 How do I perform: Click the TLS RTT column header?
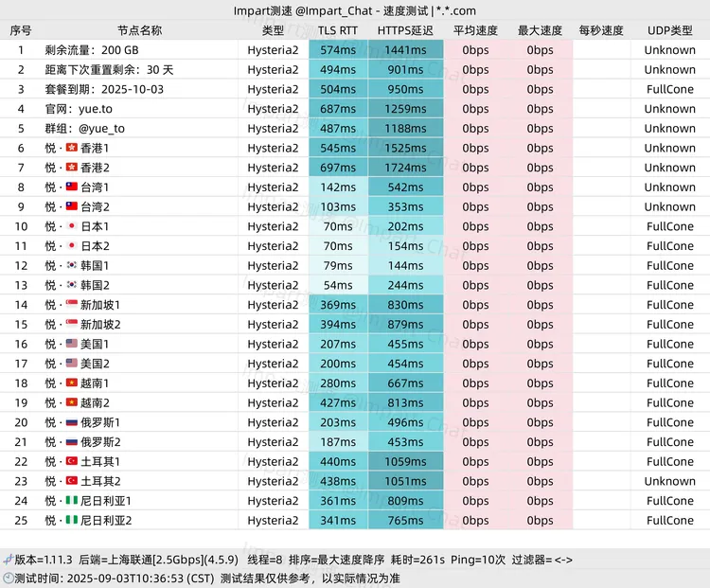point(338,30)
